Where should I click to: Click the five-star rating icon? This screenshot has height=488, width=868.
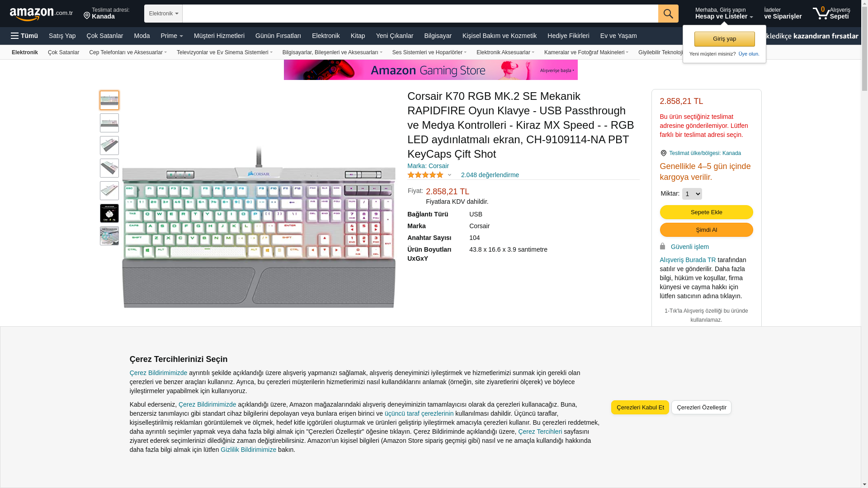[x=425, y=175]
